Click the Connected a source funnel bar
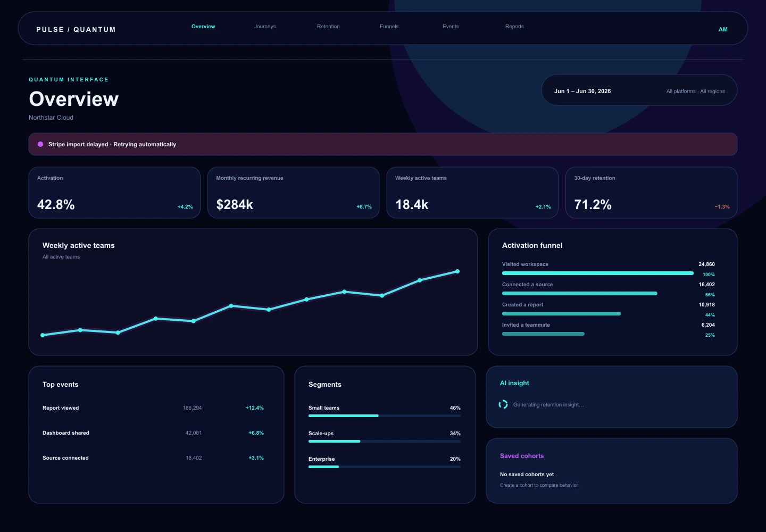 tap(580, 293)
